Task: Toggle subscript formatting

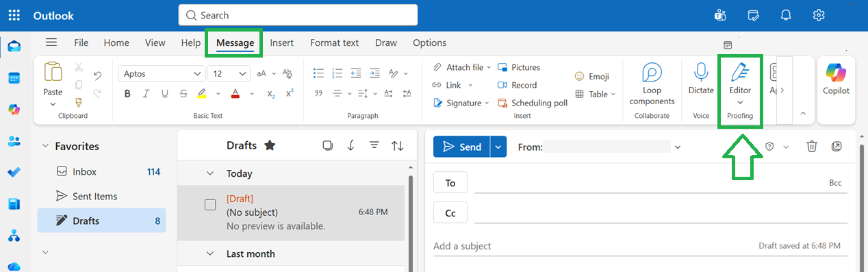Action: coord(271,94)
